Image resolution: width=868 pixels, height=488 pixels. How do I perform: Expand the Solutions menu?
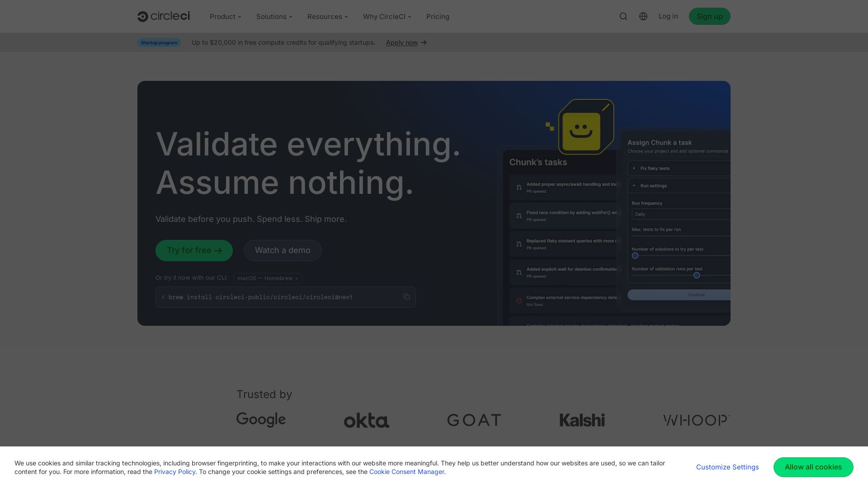(x=274, y=17)
